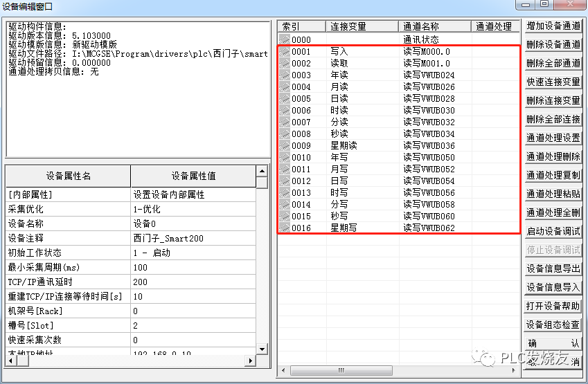588x384 pixels.
Task: Select 西门子_Smart200 device comment value
Action: point(193,238)
